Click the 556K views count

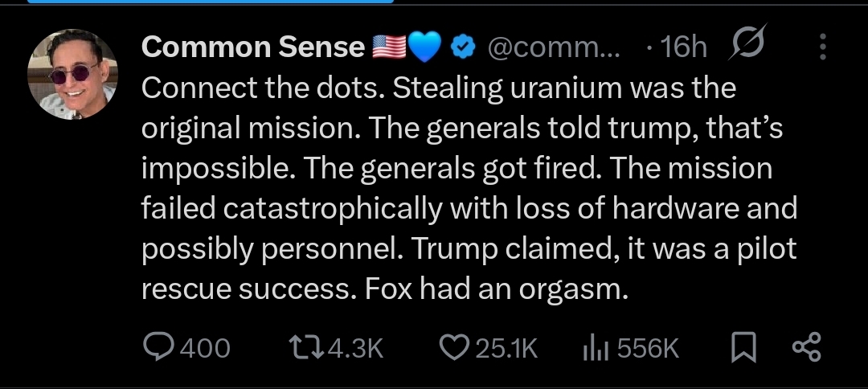(x=650, y=348)
